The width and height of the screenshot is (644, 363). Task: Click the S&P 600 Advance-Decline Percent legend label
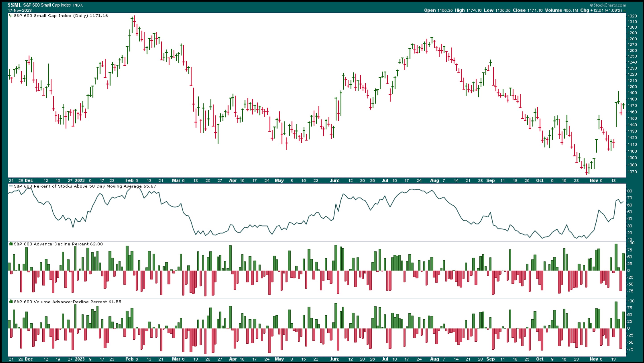(58, 244)
